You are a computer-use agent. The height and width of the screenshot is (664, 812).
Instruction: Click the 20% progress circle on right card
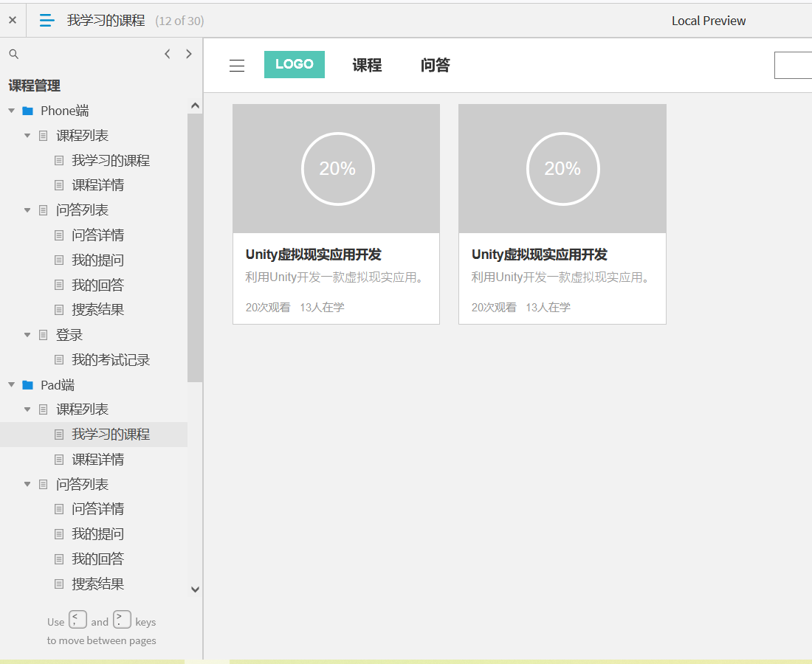coord(563,169)
